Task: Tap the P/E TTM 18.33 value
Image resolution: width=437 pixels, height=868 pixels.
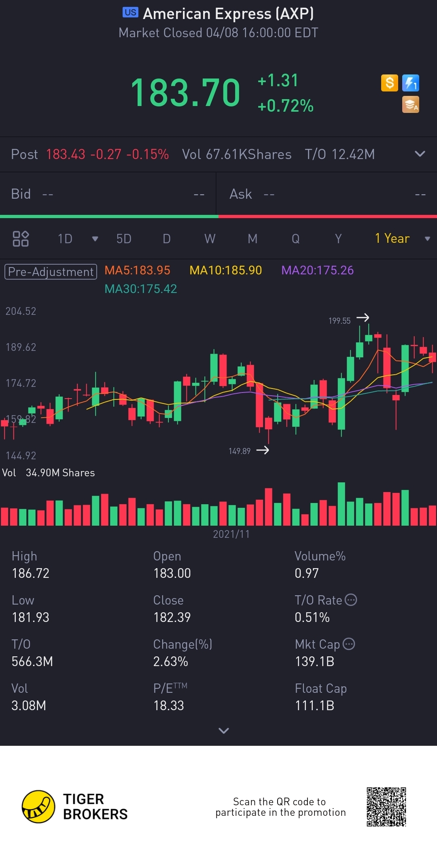Action: (x=169, y=706)
